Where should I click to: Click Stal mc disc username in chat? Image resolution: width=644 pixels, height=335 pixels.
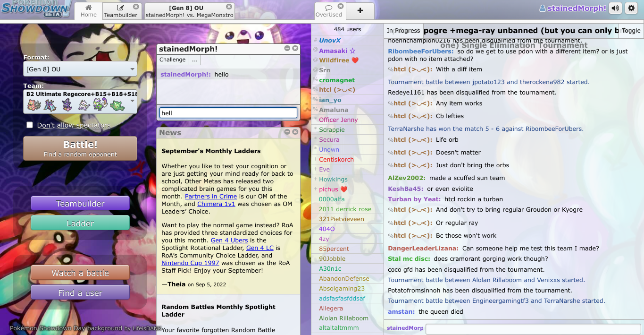pyautogui.click(x=409, y=258)
